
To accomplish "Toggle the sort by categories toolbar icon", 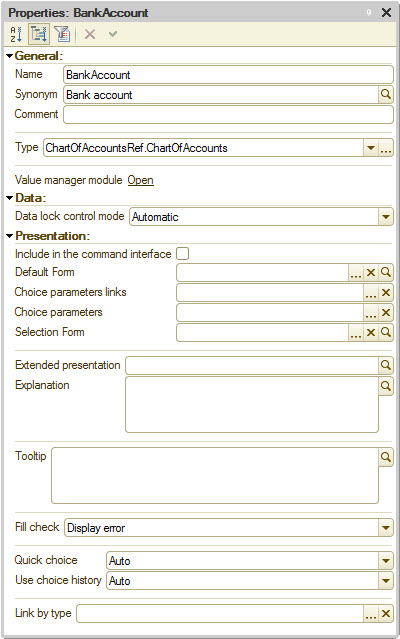I will click(39, 34).
